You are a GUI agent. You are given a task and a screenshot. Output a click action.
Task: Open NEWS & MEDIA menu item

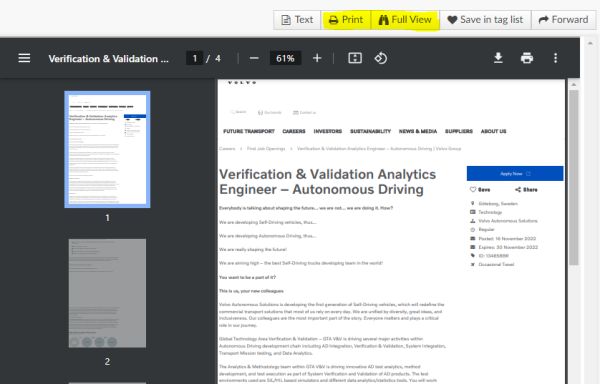pyautogui.click(x=418, y=131)
